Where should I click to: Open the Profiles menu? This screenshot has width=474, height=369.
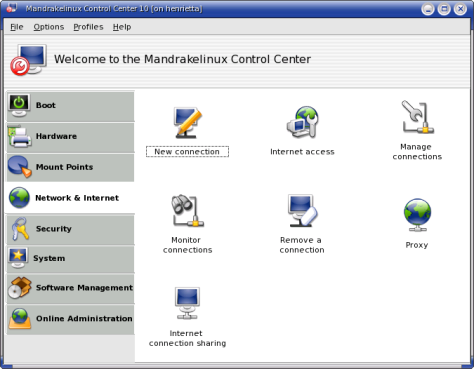[x=88, y=27]
